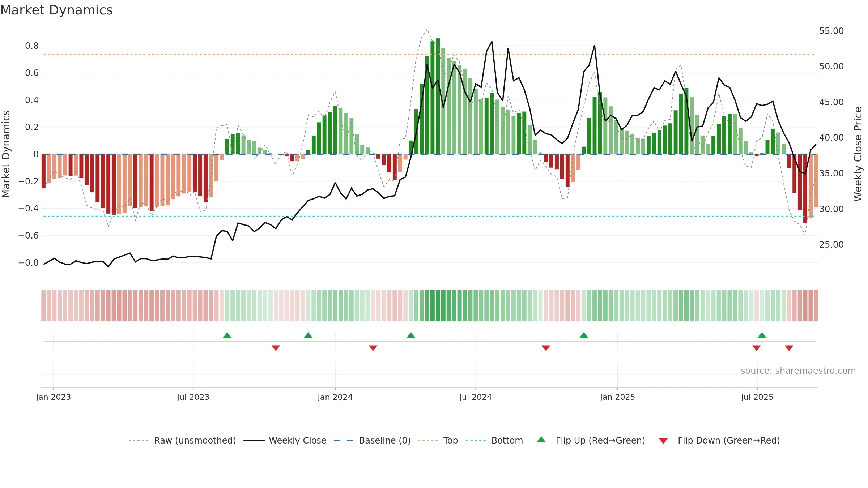This screenshot has width=868, height=488.
Task: Toggle the Baseline (0) legend entry
Action: (372, 440)
